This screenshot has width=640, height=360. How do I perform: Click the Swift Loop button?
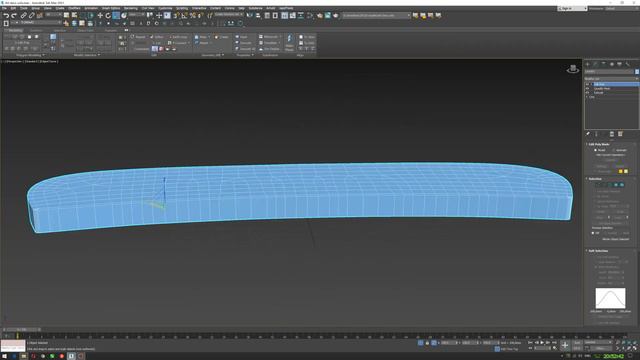pyautogui.click(x=178, y=37)
